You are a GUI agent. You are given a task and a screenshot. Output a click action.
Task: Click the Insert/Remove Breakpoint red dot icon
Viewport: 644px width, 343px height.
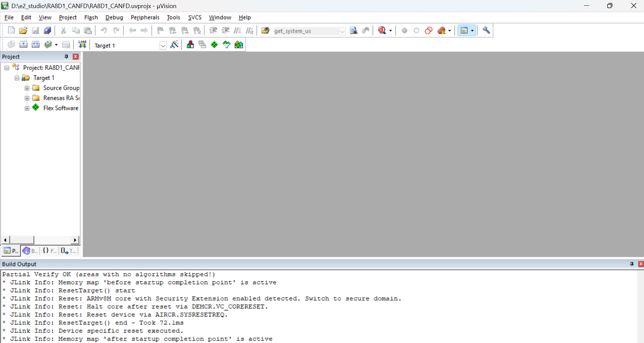404,31
